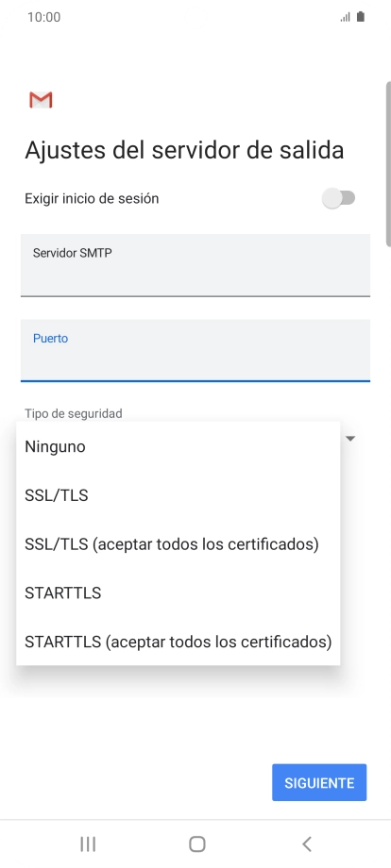Choose STARTTLS (aceptar todos los certificados)
This screenshot has height=868, width=391.
click(178, 642)
